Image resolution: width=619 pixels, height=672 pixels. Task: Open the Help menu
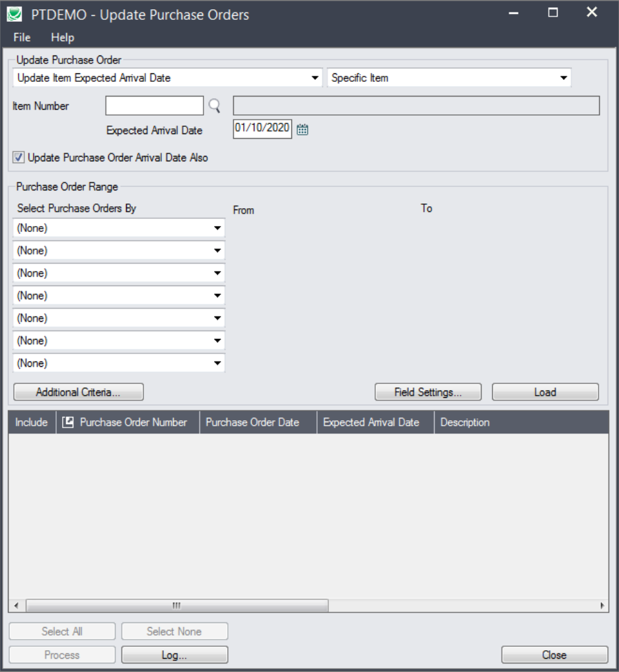coord(63,37)
